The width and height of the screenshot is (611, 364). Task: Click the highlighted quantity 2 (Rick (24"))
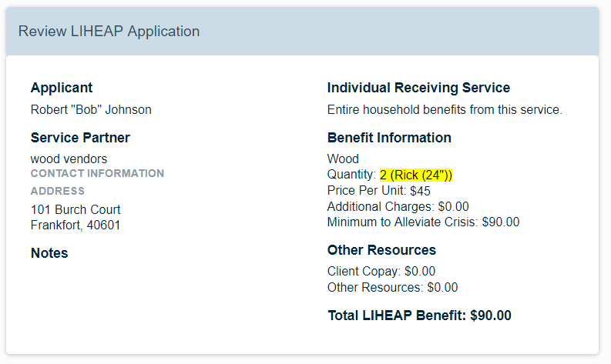click(x=416, y=175)
